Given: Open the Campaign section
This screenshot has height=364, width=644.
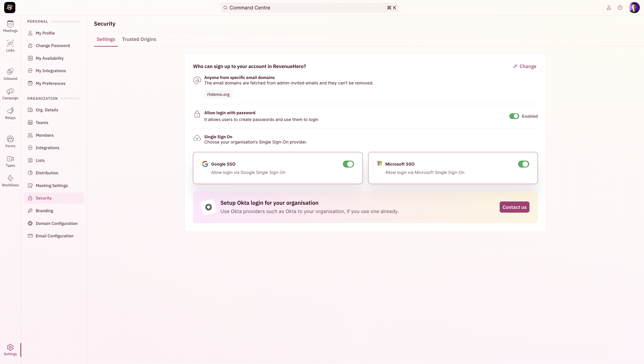Looking at the screenshot, I should [10, 94].
